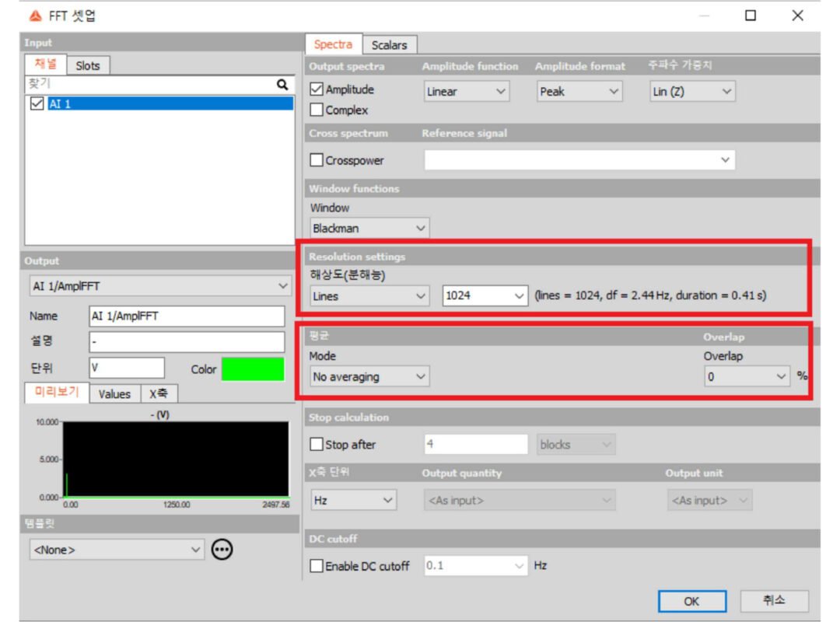This screenshot has width=840, height=622.
Task: Click the Name input field
Action: click(x=187, y=316)
